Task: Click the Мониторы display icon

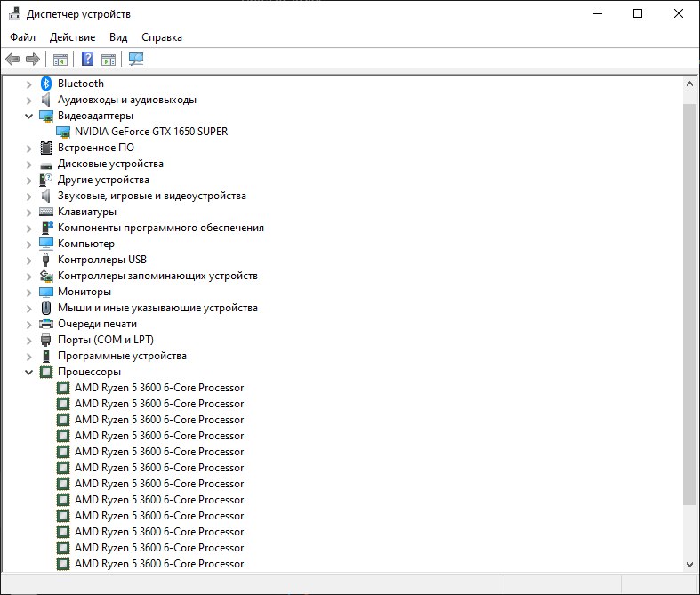Action: [46, 292]
